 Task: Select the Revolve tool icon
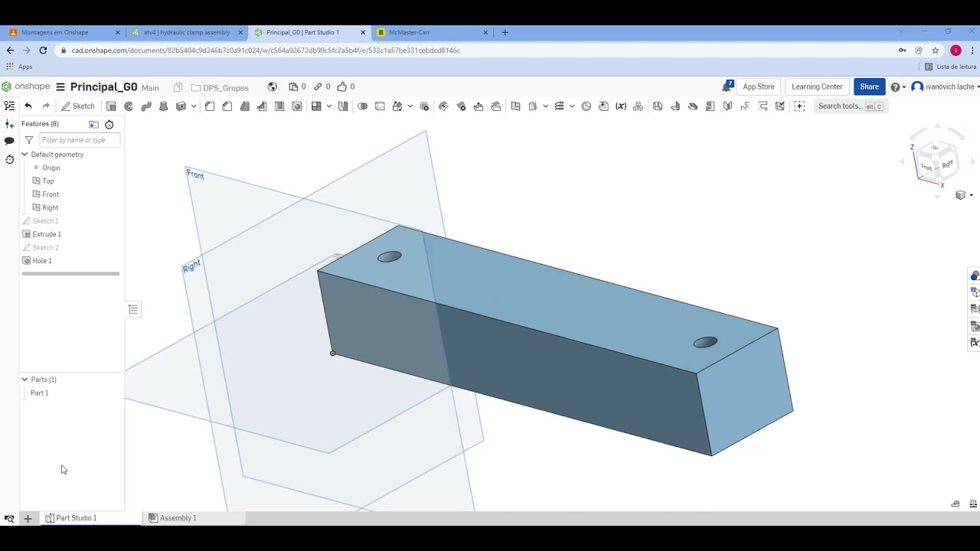129,106
